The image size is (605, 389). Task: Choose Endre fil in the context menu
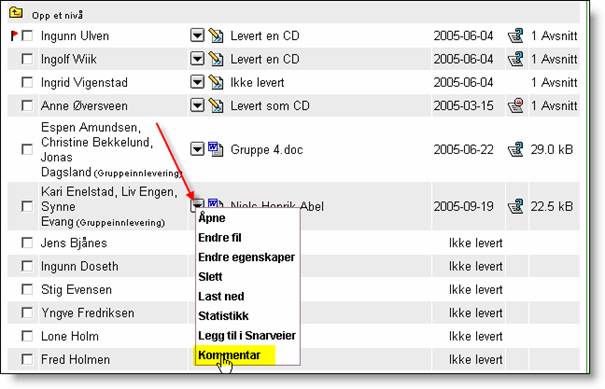coord(220,238)
